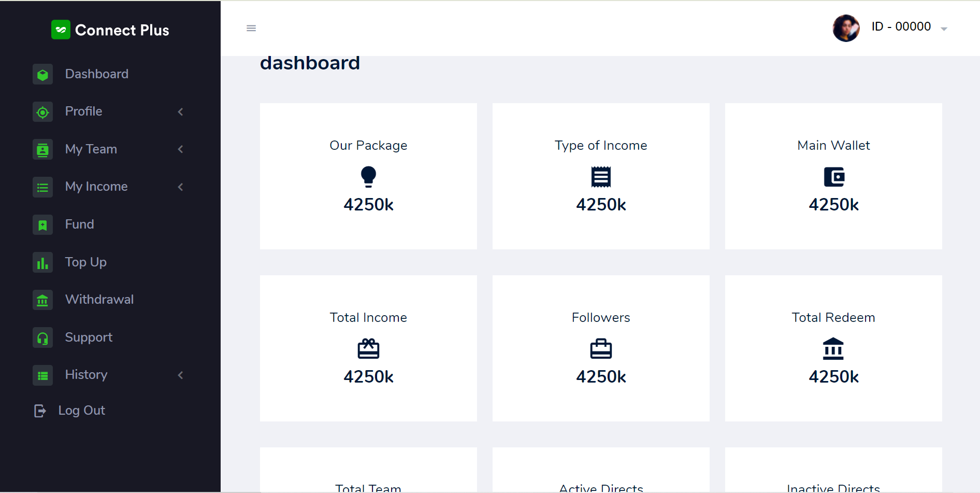Click the Log Out link
The width and height of the screenshot is (980, 493).
click(81, 411)
